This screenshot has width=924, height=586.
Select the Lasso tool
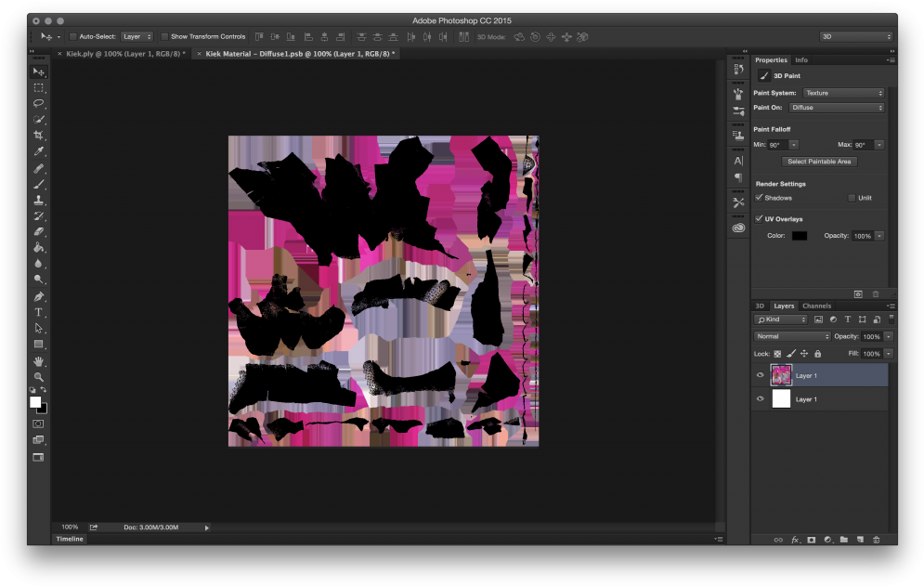39,104
